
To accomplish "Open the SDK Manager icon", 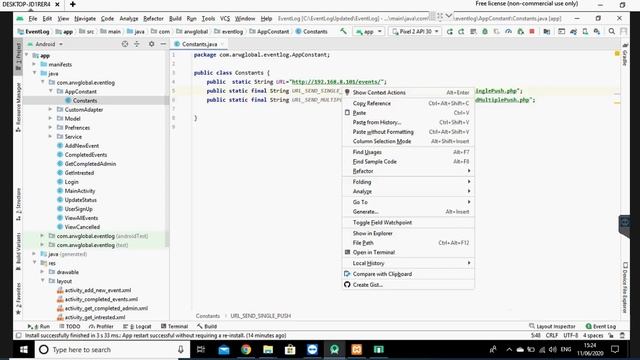I will pos(597,31).
